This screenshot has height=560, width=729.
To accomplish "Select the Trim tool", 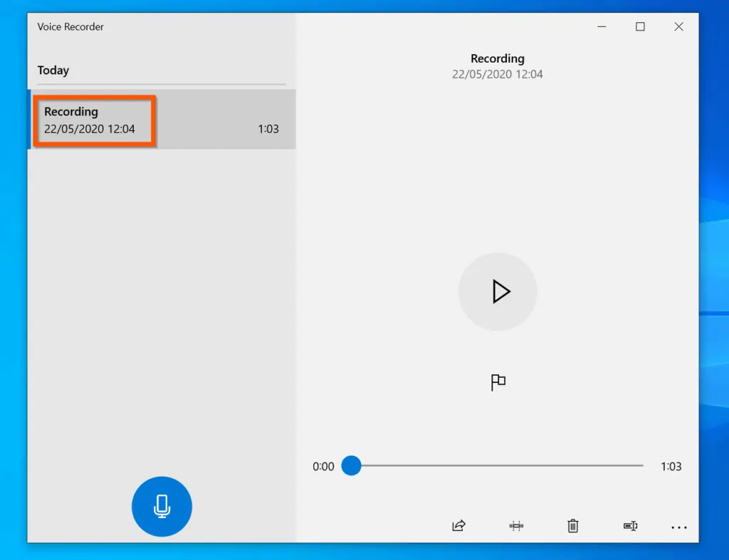I will click(515, 526).
